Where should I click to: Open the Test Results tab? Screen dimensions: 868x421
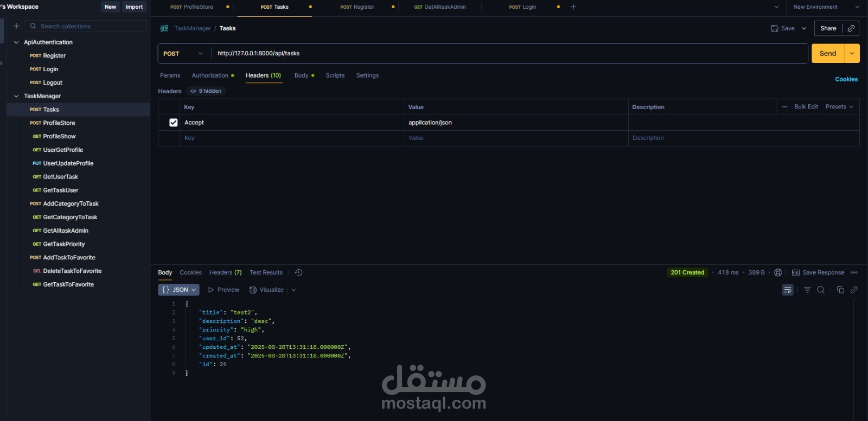(266, 272)
